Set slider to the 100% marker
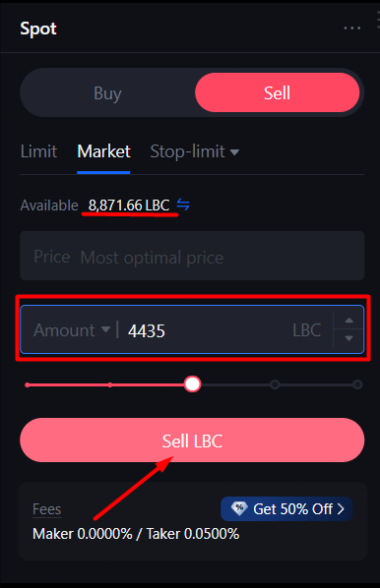Screen dimensions: 380x588 click(357, 384)
